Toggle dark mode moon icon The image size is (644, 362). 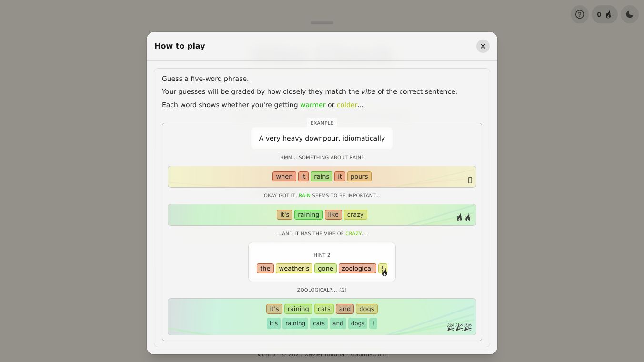pos(630,14)
